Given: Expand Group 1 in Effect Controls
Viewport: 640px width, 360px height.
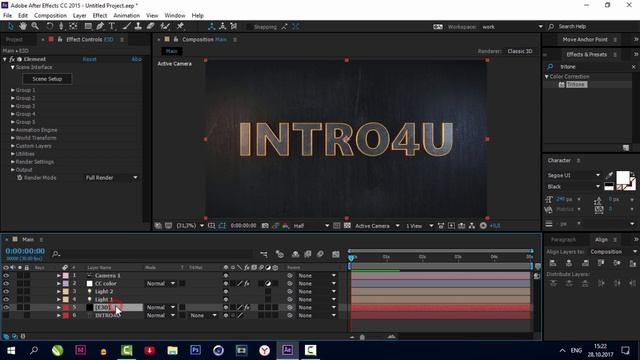Looking at the screenshot, I should [13, 90].
